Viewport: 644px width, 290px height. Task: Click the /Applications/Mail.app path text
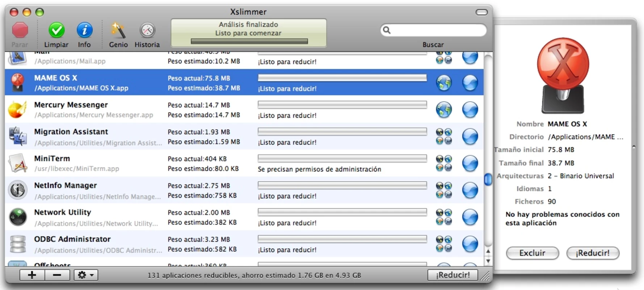(70, 61)
